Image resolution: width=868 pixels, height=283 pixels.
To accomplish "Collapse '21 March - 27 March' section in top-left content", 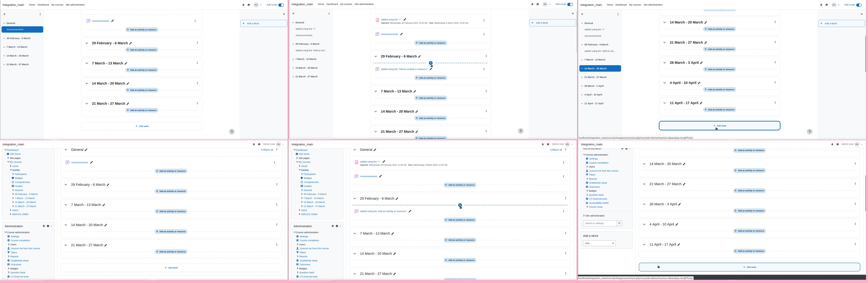I will (x=87, y=103).
